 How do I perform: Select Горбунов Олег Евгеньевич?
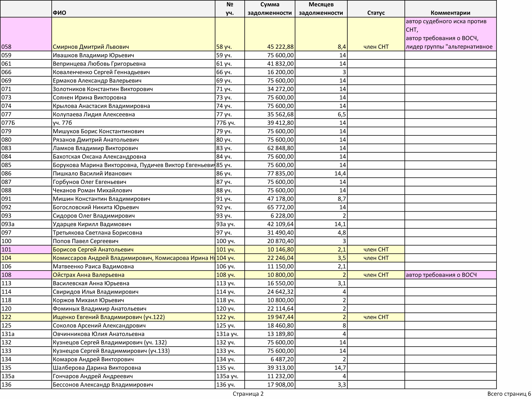coord(89,182)
